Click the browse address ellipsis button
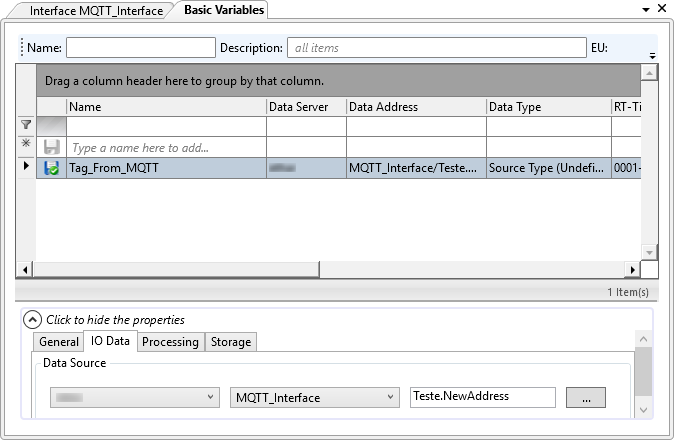 586,398
